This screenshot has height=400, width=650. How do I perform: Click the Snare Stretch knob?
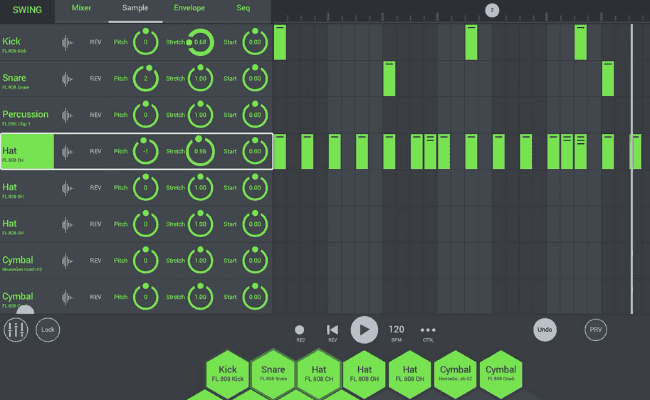(200, 78)
